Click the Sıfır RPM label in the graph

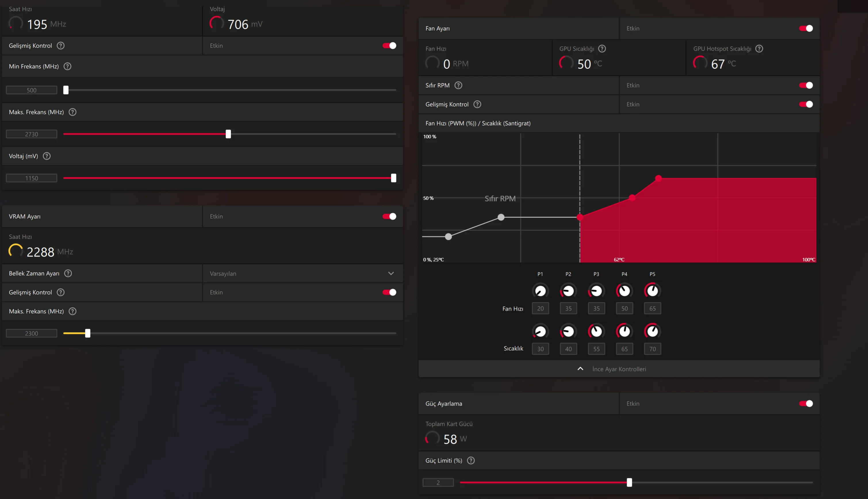click(x=500, y=199)
